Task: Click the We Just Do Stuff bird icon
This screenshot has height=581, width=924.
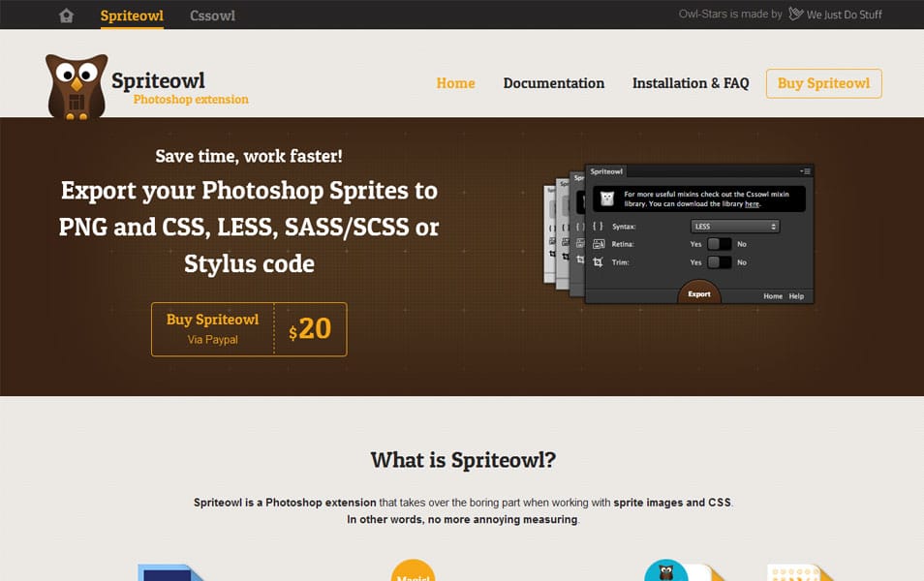Action: pos(795,14)
